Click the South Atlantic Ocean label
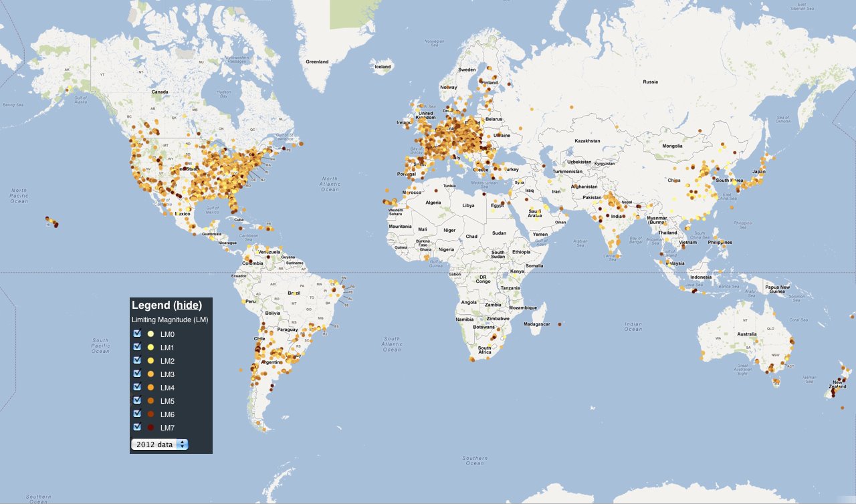 392,345
